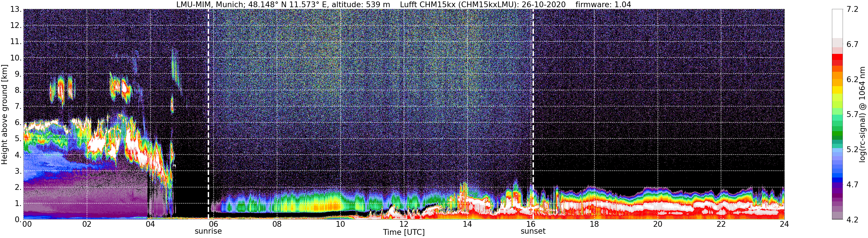868x238 pixels.
Task: Click the dashed white sunrise marker line
Action: tap(208, 114)
